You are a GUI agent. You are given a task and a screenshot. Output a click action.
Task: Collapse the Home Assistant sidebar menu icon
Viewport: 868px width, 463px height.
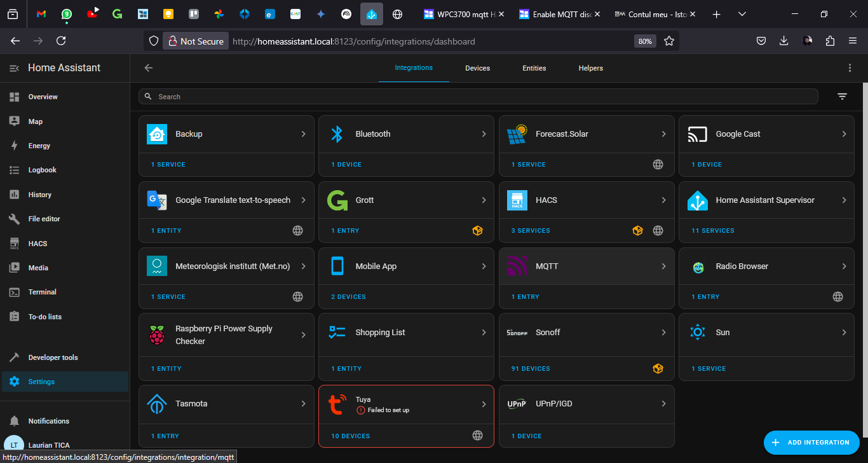coord(14,68)
